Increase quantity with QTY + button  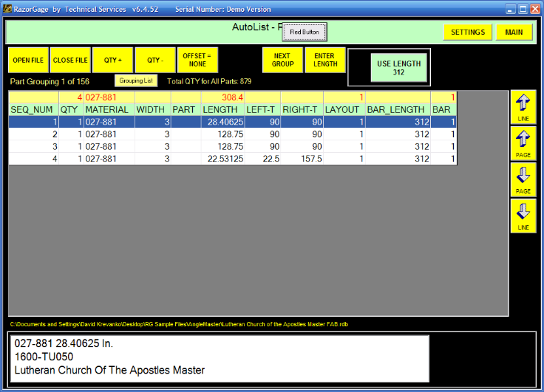pos(113,60)
